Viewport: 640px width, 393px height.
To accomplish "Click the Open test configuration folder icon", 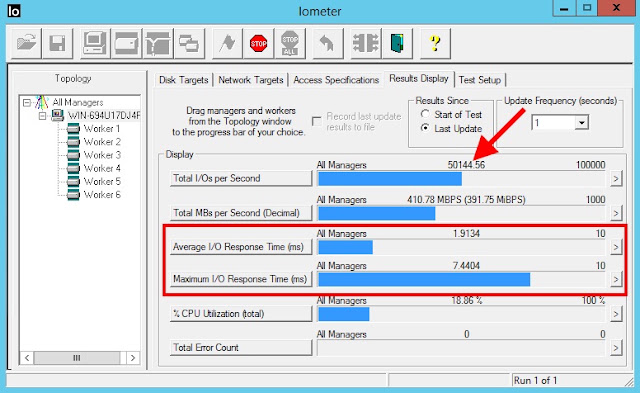I will point(26,43).
